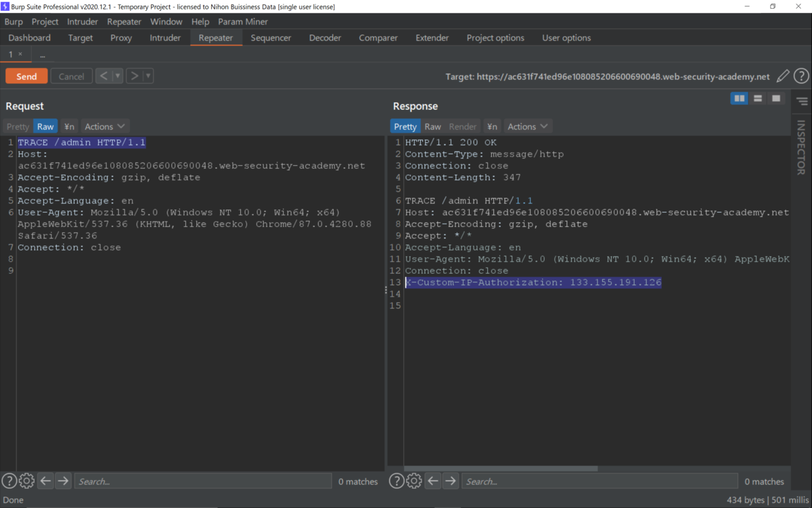Click the TRACE /admin request line
The image size is (812, 508).
[x=81, y=142]
